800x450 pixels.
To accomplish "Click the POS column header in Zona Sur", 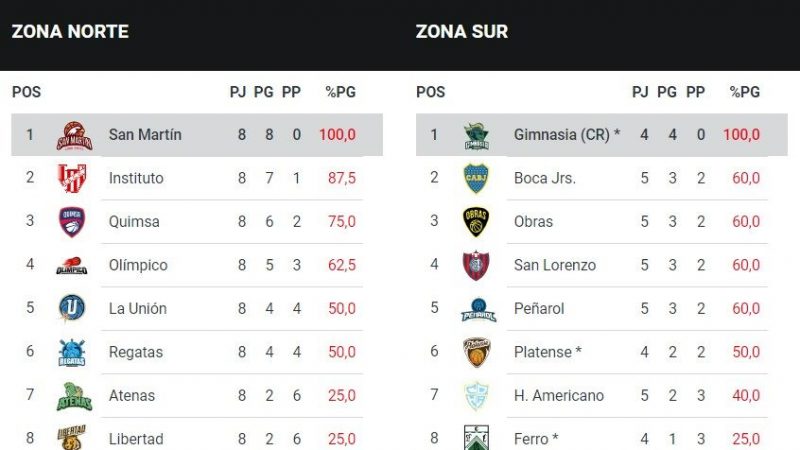I will (430, 92).
